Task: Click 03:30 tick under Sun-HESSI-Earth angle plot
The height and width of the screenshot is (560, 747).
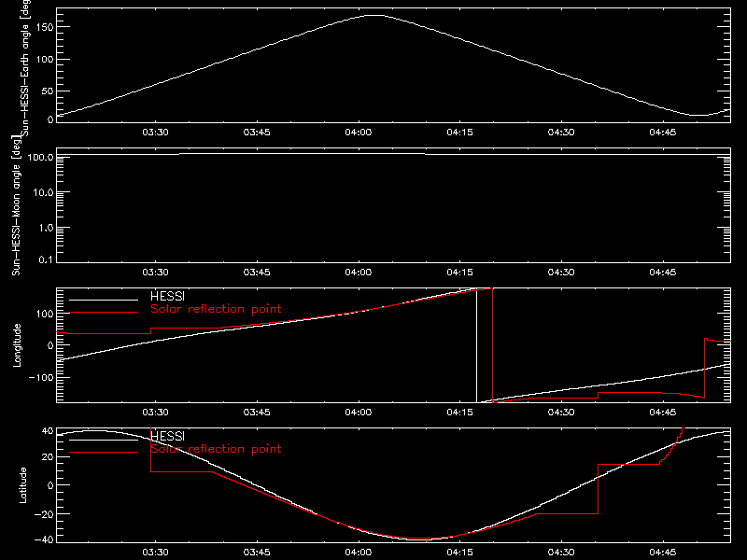Action: pos(155,132)
